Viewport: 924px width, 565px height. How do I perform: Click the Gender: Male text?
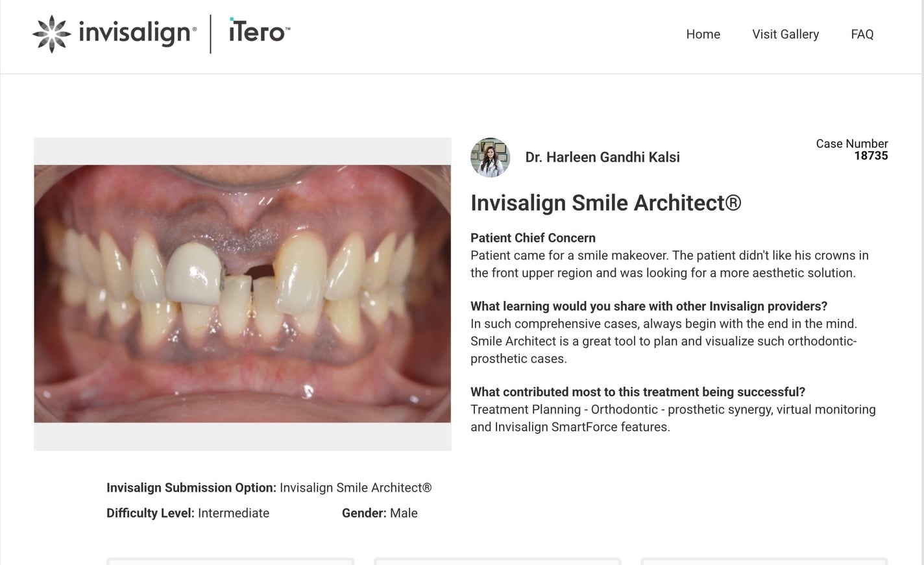point(380,513)
